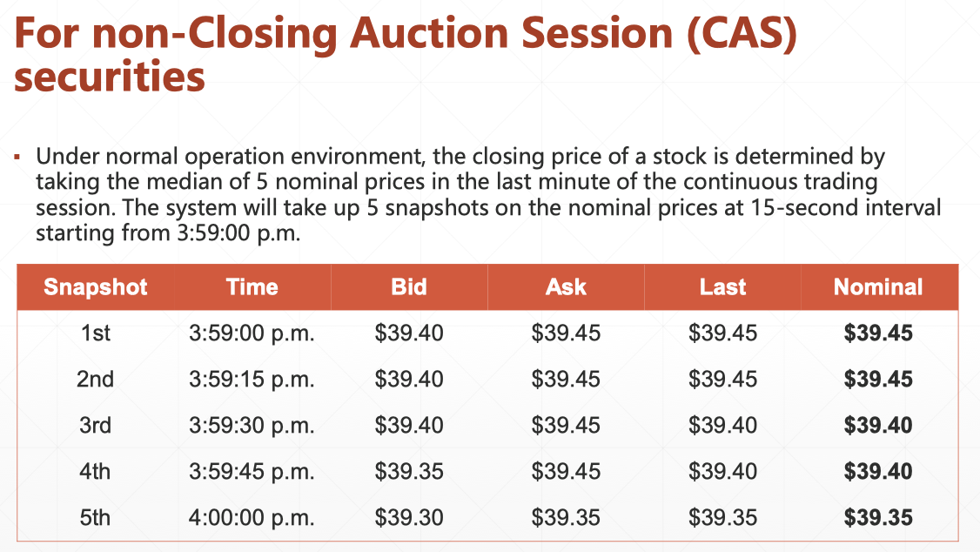This screenshot has height=552, width=980.
Task: Select the Snapshot column header
Action: tap(96, 287)
